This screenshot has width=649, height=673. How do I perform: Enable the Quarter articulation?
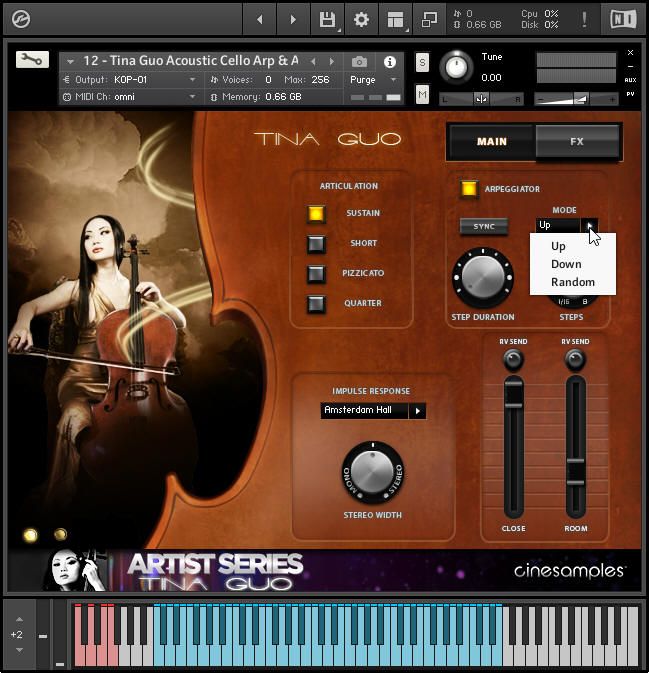coord(316,303)
